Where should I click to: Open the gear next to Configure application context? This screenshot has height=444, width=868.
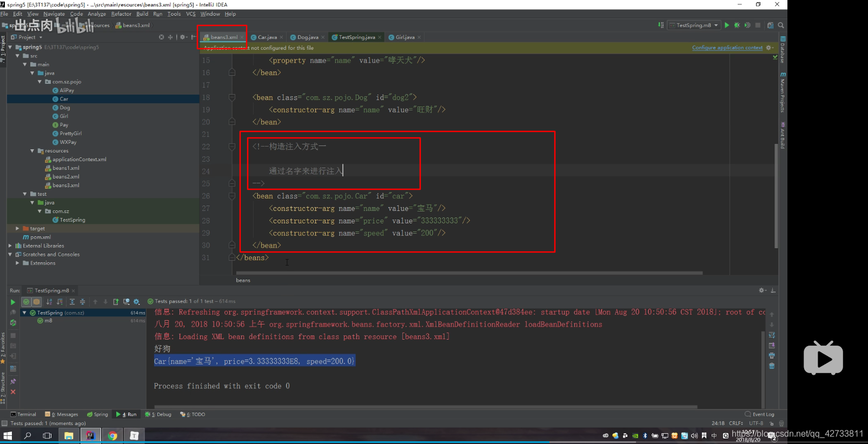[769, 48]
